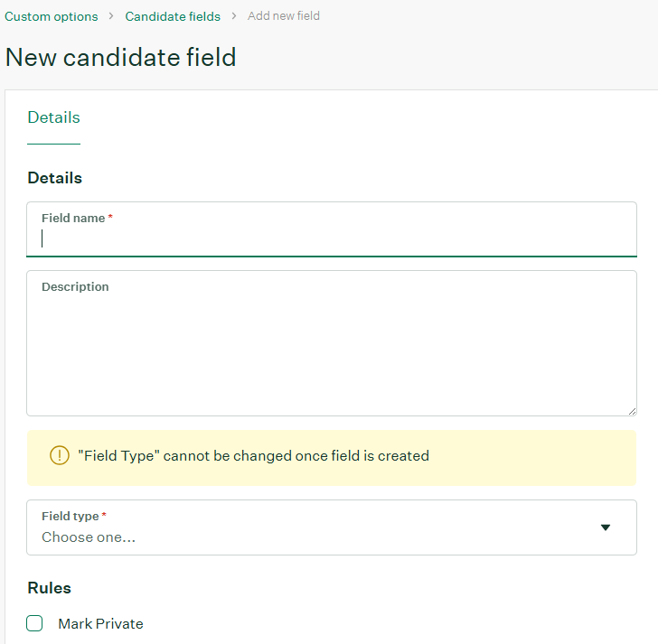Screen dimensions: 658x644
Task: Enable the Mark Private checkbox
Action: [x=34, y=623]
